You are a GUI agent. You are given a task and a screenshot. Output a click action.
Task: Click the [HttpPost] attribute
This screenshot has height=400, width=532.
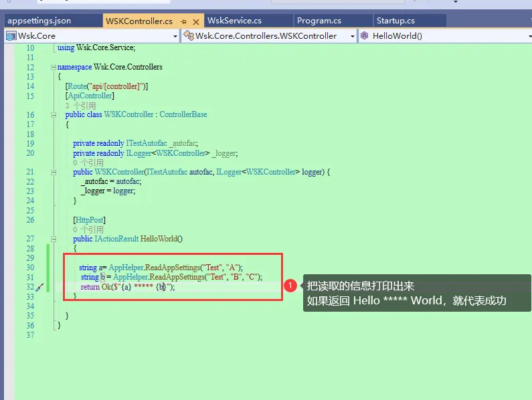(89, 220)
